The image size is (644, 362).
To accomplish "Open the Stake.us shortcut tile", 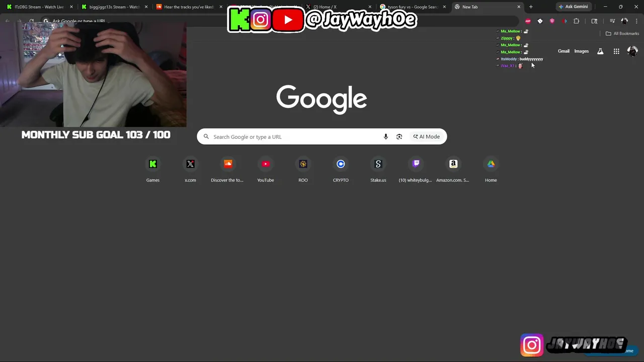I will pos(378,170).
